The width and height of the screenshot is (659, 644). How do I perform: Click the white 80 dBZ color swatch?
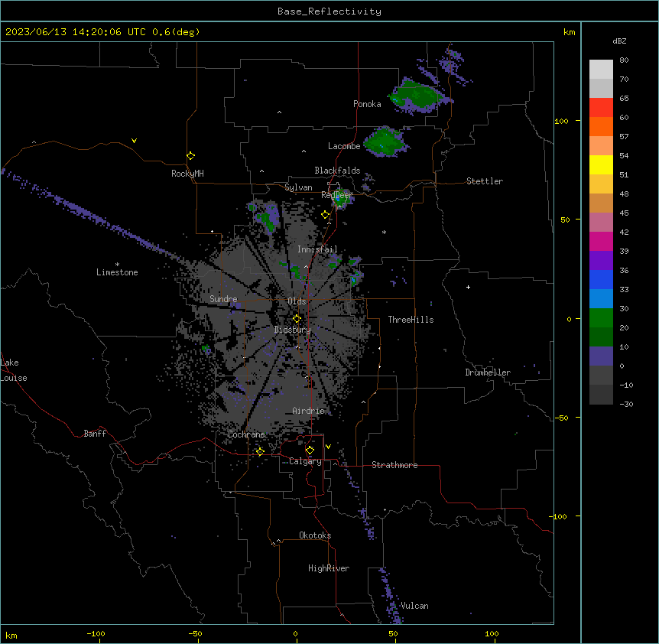[601, 70]
